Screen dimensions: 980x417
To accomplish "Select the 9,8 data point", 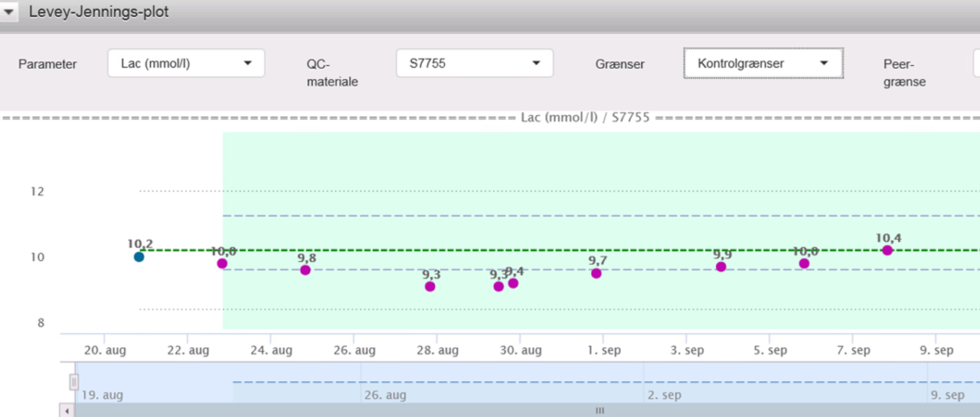I will pyautogui.click(x=305, y=270).
